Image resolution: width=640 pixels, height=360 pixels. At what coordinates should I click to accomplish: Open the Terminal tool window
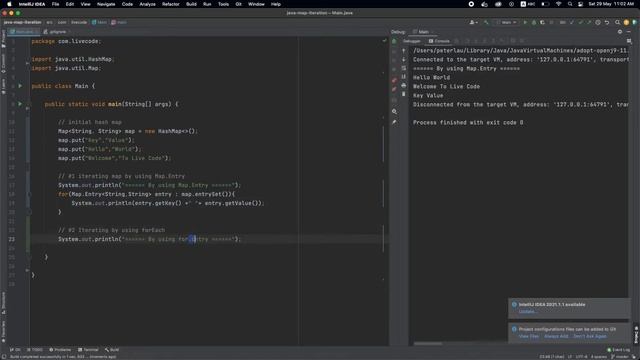coord(88,350)
